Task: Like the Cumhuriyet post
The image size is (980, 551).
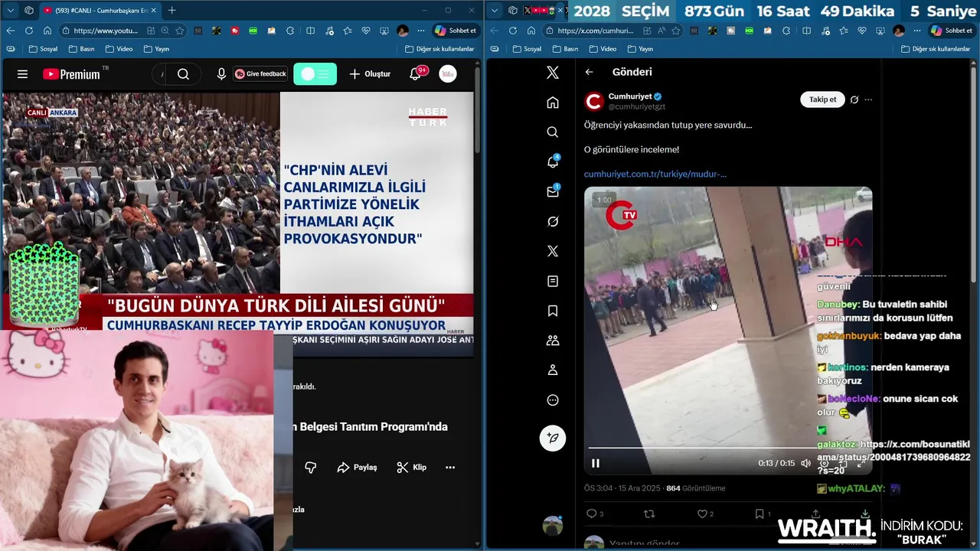Action: [x=702, y=514]
